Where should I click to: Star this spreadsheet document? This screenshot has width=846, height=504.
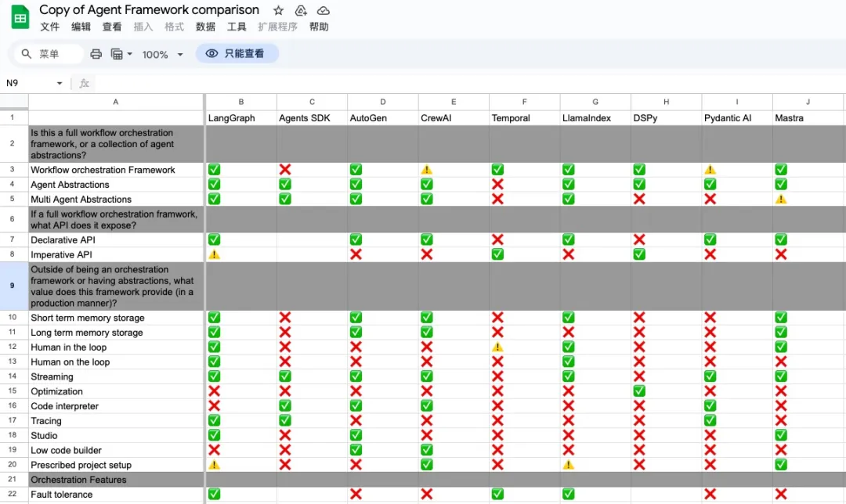click(x=278, y=10)
